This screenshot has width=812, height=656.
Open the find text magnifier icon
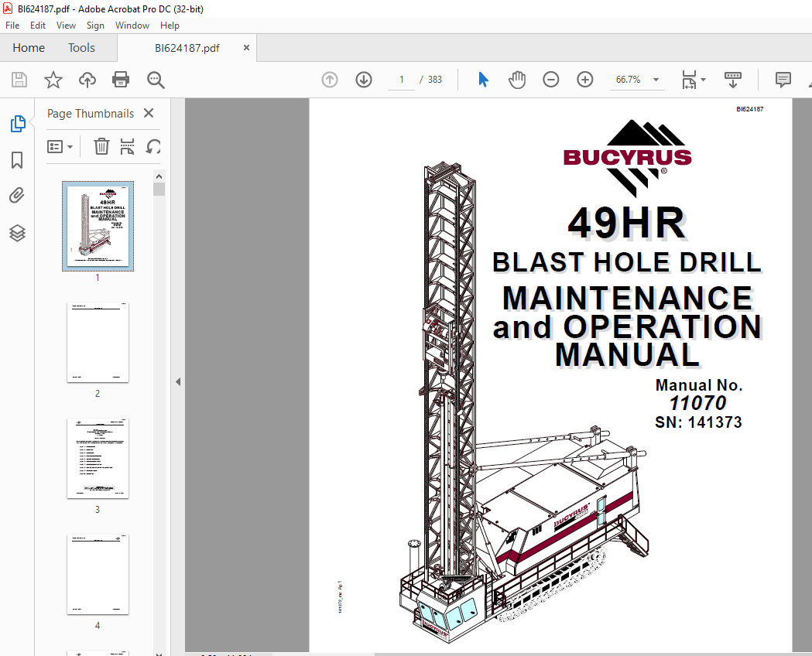[156, 80]
